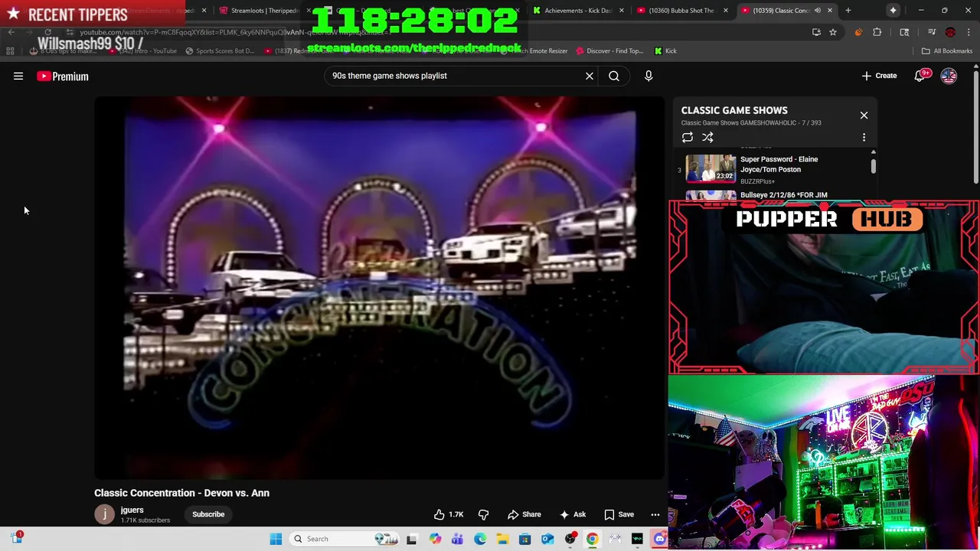This screenshot has height=551, width=980.
Task: Open the Chrome extensions puzzle icon
Action: 877,32
